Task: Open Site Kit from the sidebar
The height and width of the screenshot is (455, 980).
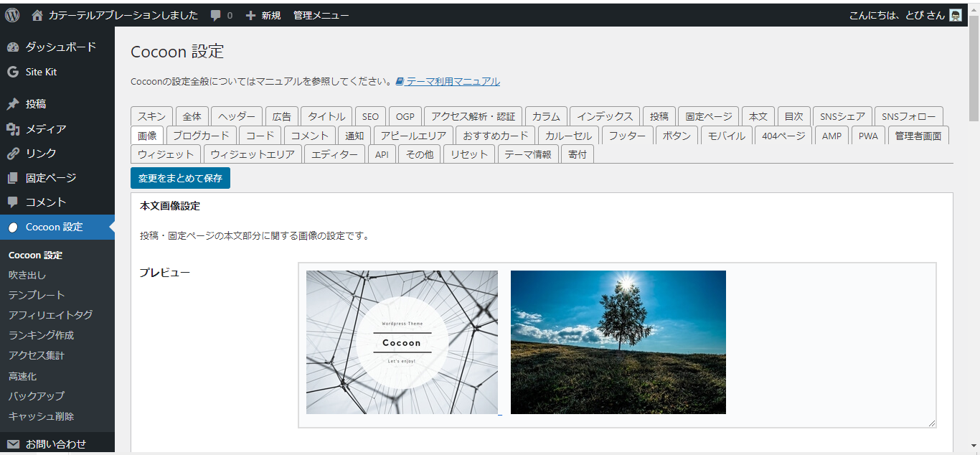Action: (x=41, y=72)
